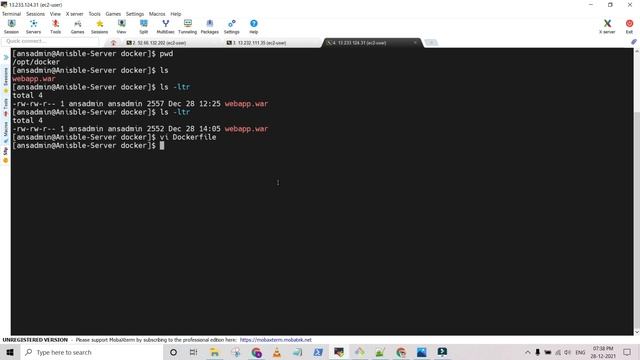This screenshot has width=640, height=360.
Task: Click the Help toolbar icon
Action: click(253, 27)
